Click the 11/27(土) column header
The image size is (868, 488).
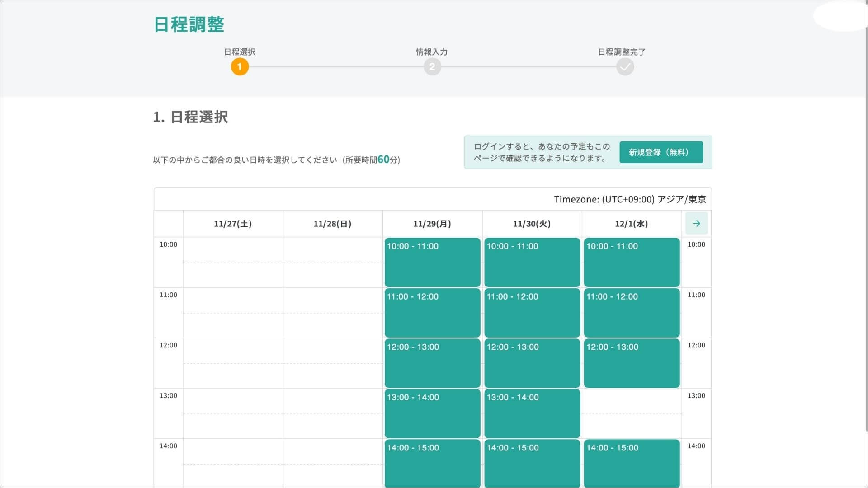coord(233,223)
